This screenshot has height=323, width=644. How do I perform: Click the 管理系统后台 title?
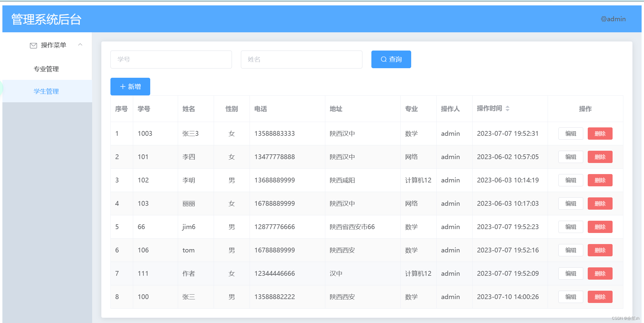coord(46,19)
